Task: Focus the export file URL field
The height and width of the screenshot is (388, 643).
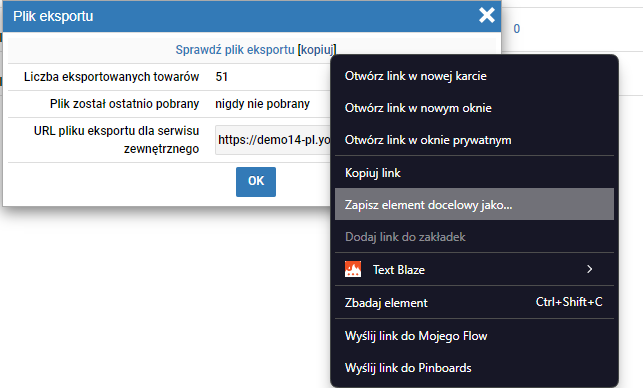Action: point(273,140)
